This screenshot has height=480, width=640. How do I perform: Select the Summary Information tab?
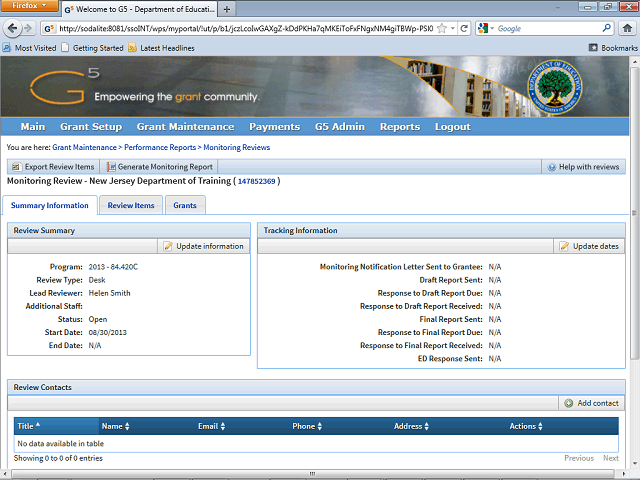pyautogui.click(x=50, y=205)
